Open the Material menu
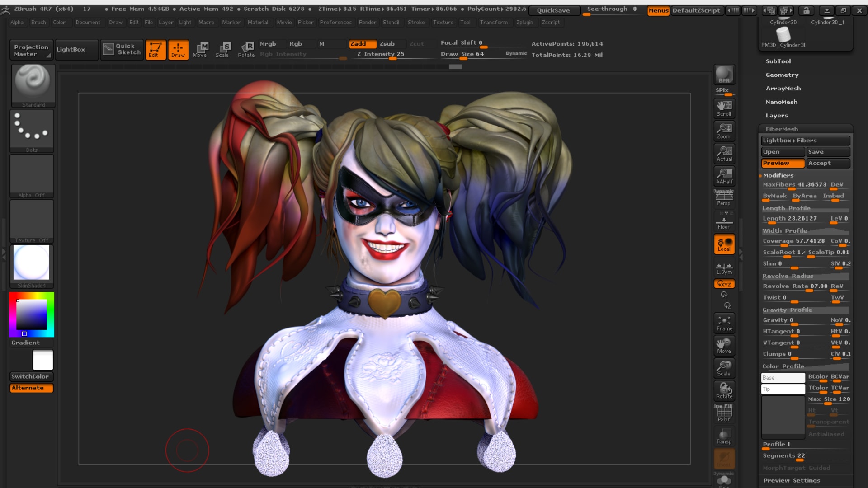This screenshot has height=488, width=868. [x=258, y=22]
